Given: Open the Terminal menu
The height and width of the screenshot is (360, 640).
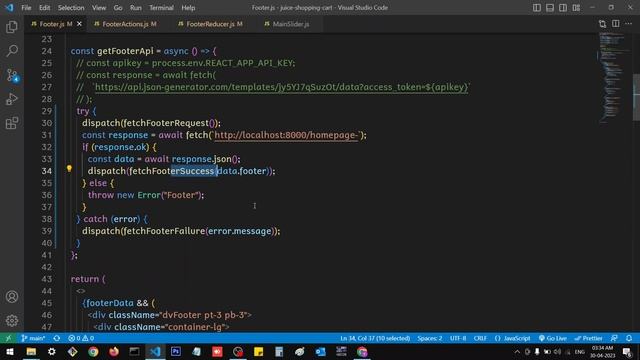Looking at the screenshot, I should pyautogui.click(x=161, y=8).
